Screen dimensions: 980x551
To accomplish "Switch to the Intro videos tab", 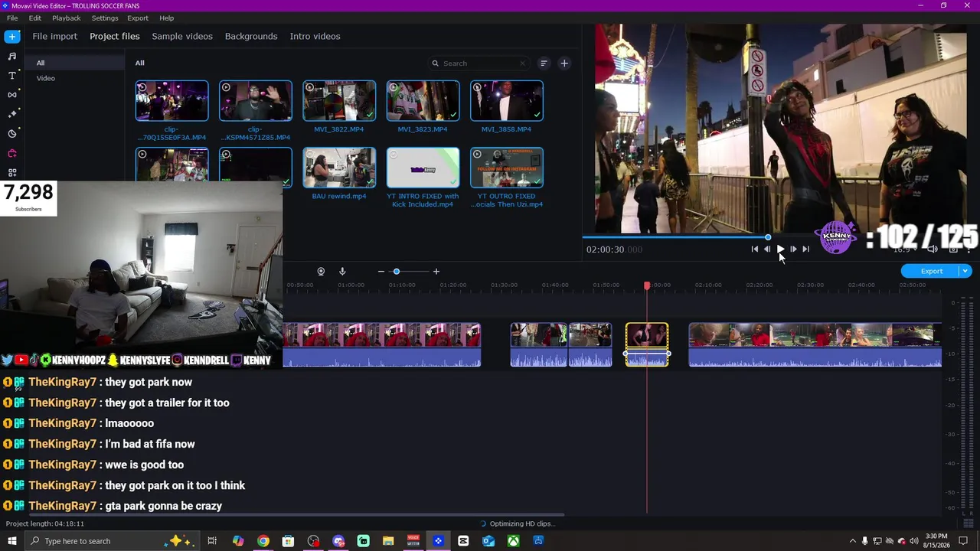I will pos(315,36).
